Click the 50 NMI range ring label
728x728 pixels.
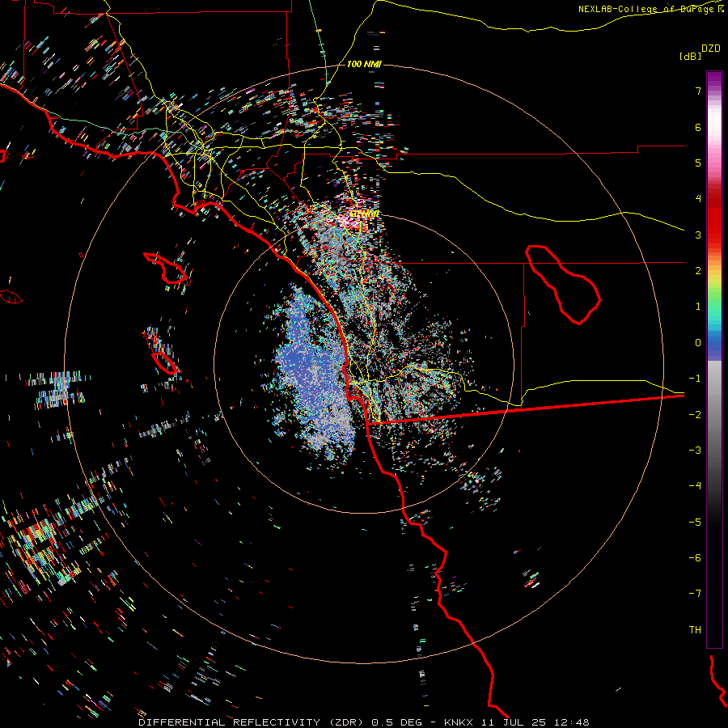364,214
